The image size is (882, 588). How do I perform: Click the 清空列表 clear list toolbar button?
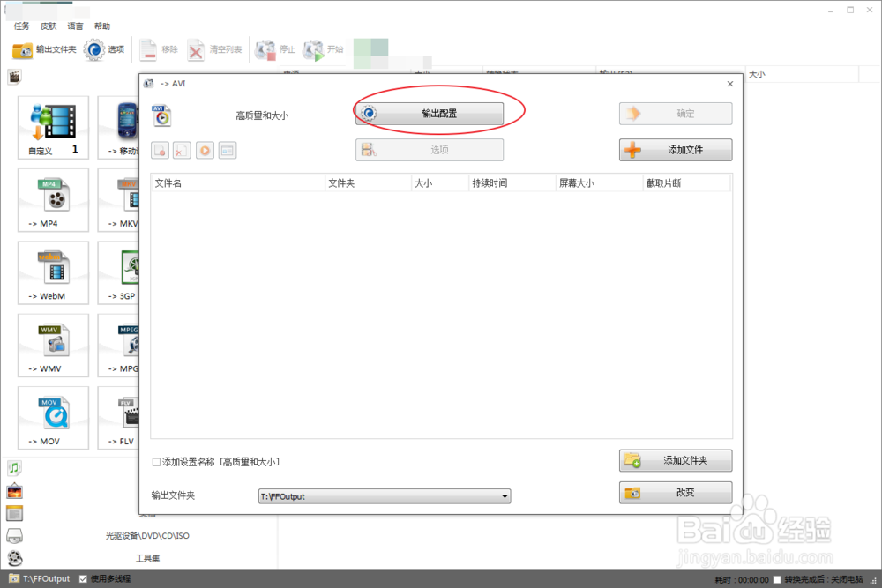[x=214, y=50]
